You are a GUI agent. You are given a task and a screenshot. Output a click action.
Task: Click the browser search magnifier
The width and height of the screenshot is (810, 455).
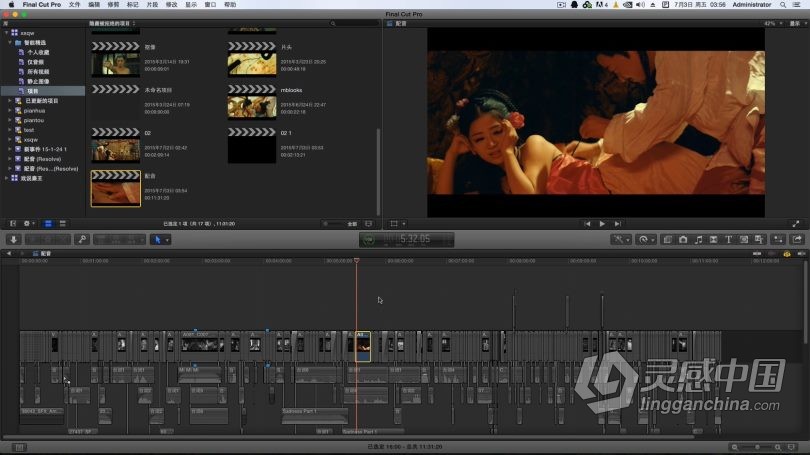click(x=333, y=23)
